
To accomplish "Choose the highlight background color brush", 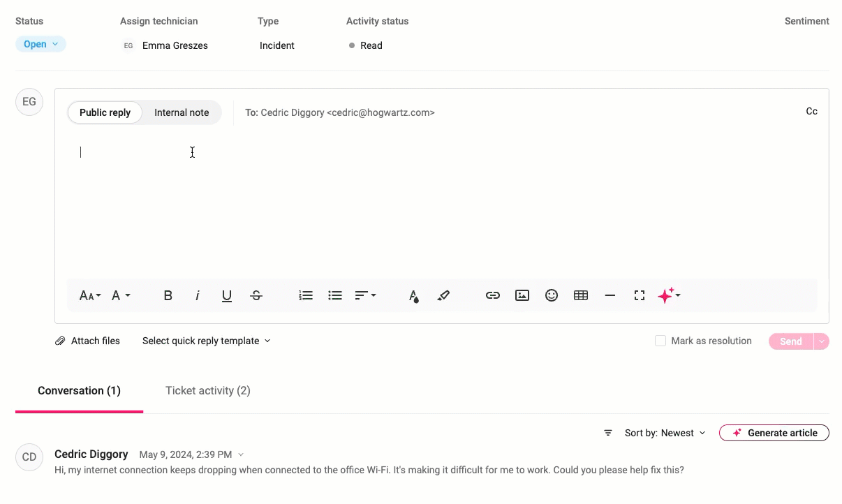I will tap(443, 296).
